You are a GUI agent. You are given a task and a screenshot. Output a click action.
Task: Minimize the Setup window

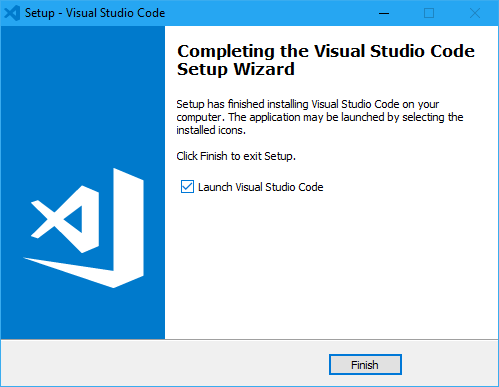[384, 13]
